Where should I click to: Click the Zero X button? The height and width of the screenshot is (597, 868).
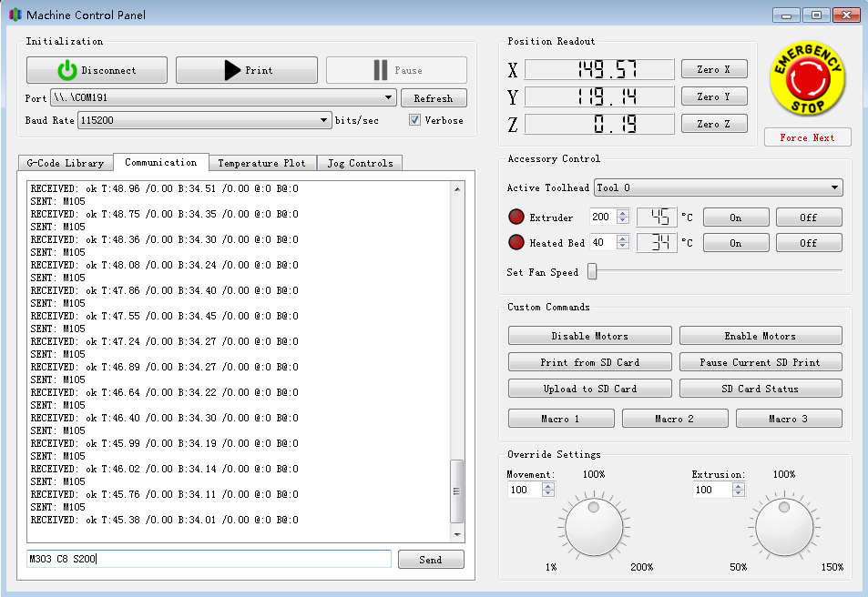click(x=714, y=69)
